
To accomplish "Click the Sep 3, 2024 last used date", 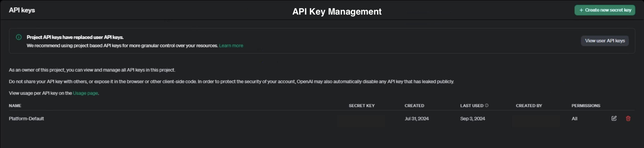I will [473, 118].
